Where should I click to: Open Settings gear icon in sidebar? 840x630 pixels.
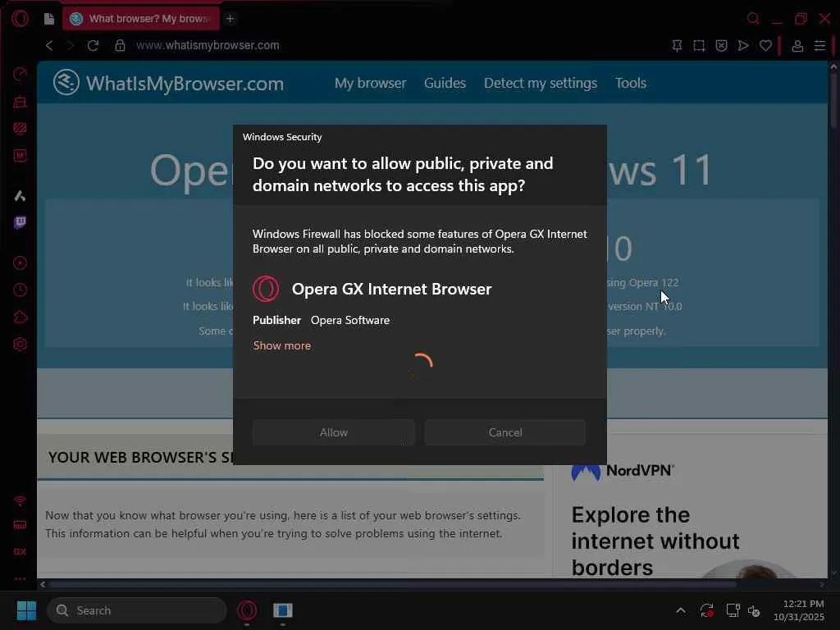(20, 344)
